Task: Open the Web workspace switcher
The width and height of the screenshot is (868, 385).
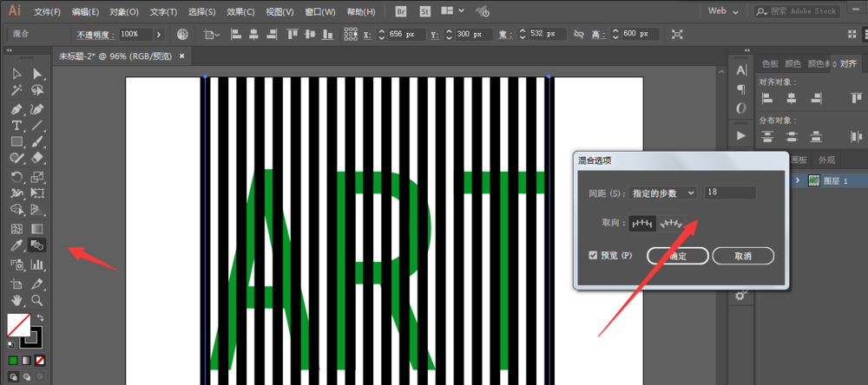Action: (724, 11)
